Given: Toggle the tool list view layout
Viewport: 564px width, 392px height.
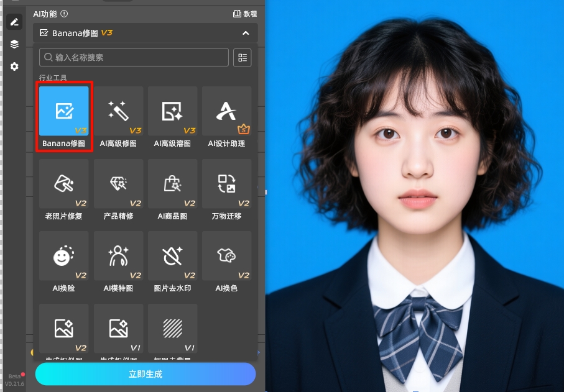Looking at the screenshot, I should 243,58.
